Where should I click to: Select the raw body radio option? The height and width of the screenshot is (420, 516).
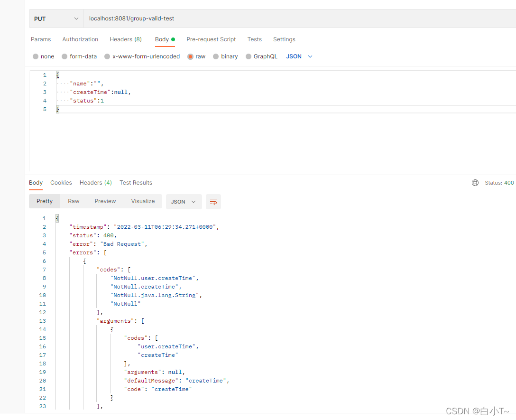coord(190,56)
